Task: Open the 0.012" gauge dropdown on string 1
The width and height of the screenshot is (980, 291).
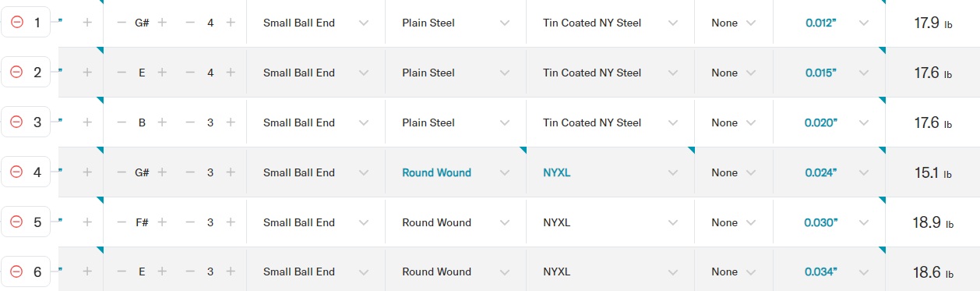Action: click(830, 23)
